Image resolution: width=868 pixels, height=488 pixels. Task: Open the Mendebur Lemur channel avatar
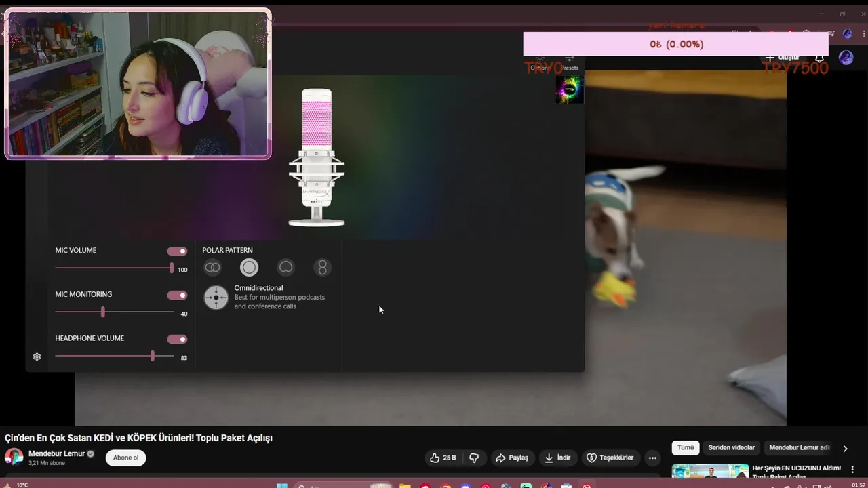click(x=14, y=457)
